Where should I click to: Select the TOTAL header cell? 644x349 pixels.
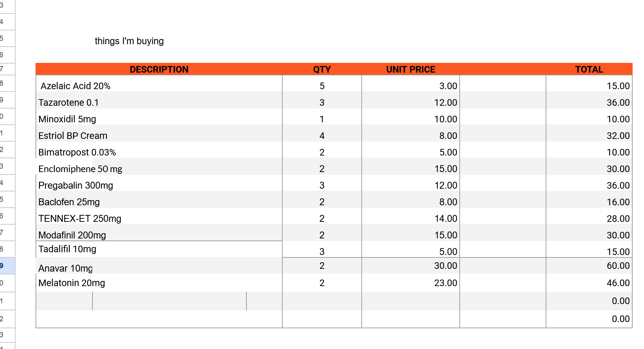click(x=589, y=69)
